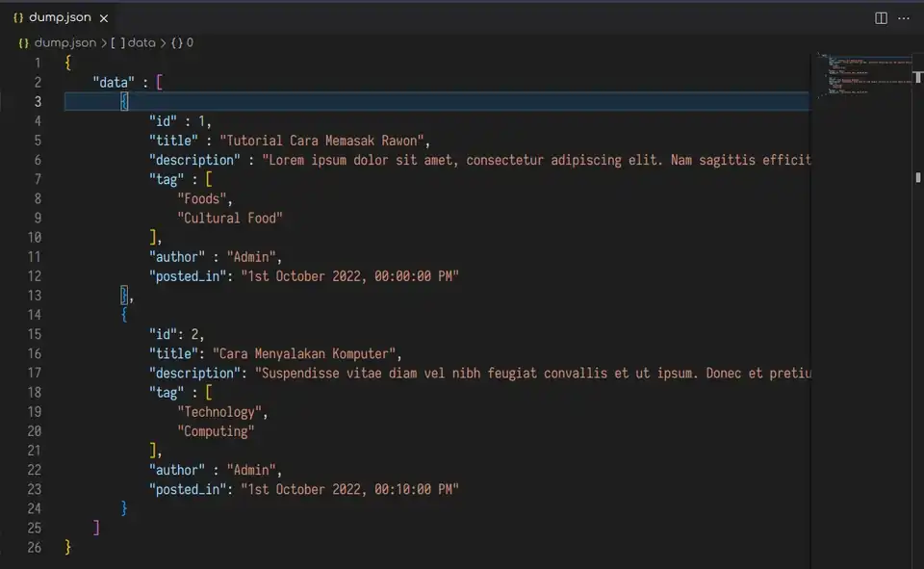Click the "title" key on line 16
This screenshot has width=924, height=569.
(x=173, y=353)
